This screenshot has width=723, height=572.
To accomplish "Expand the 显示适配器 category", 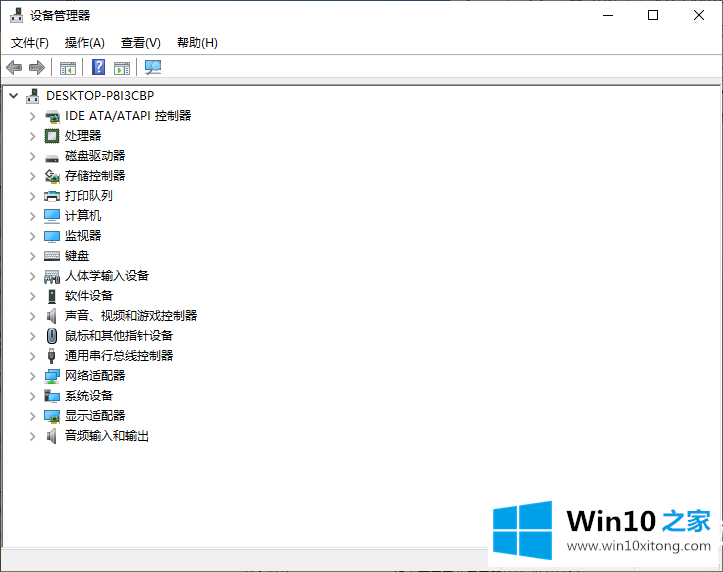I will pos(32,416).
